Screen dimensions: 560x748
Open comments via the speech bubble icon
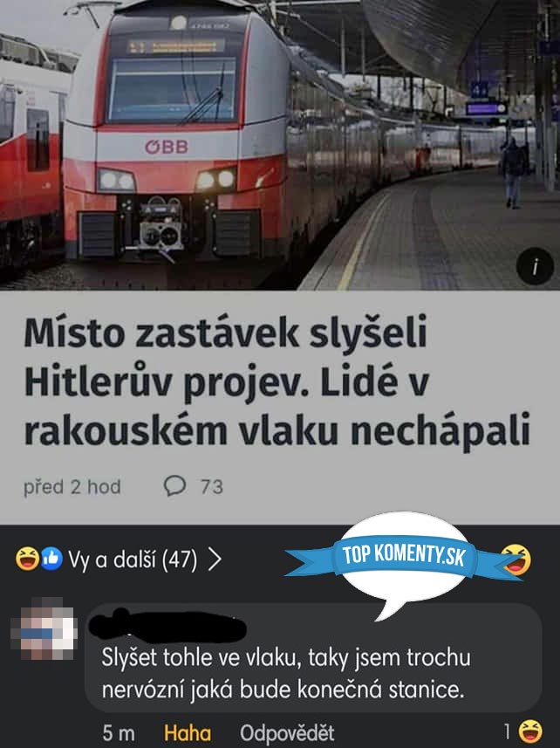175,486
